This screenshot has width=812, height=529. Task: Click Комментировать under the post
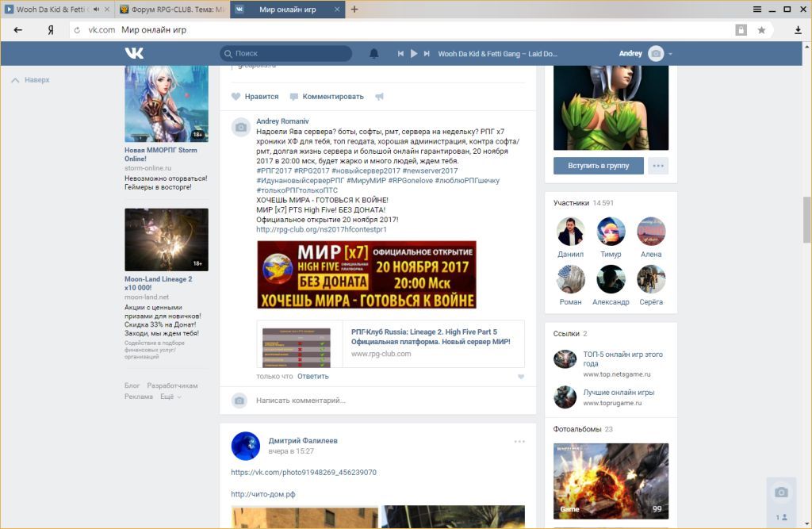point(327,97)
